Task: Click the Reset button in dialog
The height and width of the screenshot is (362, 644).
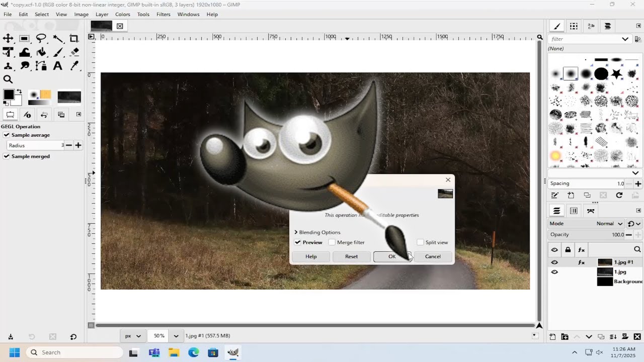Action: tap(351, 256)
